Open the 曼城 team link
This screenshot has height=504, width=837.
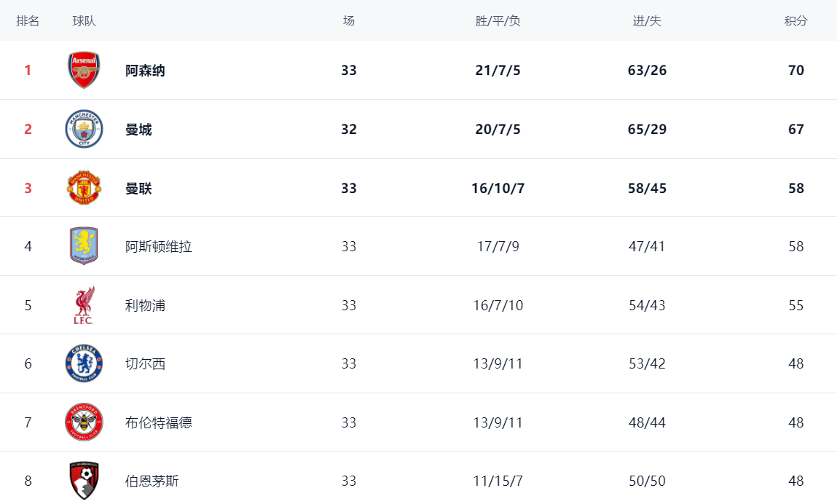click(x=138, y=130)
